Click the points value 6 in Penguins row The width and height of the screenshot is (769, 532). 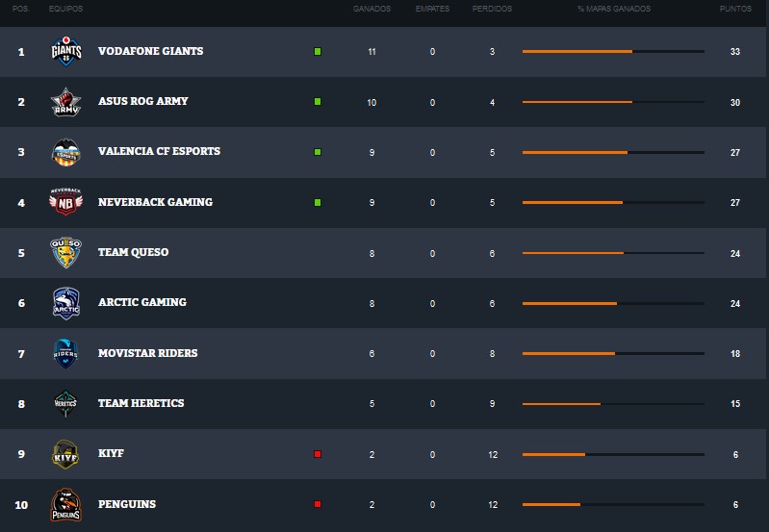click(735, 504)
